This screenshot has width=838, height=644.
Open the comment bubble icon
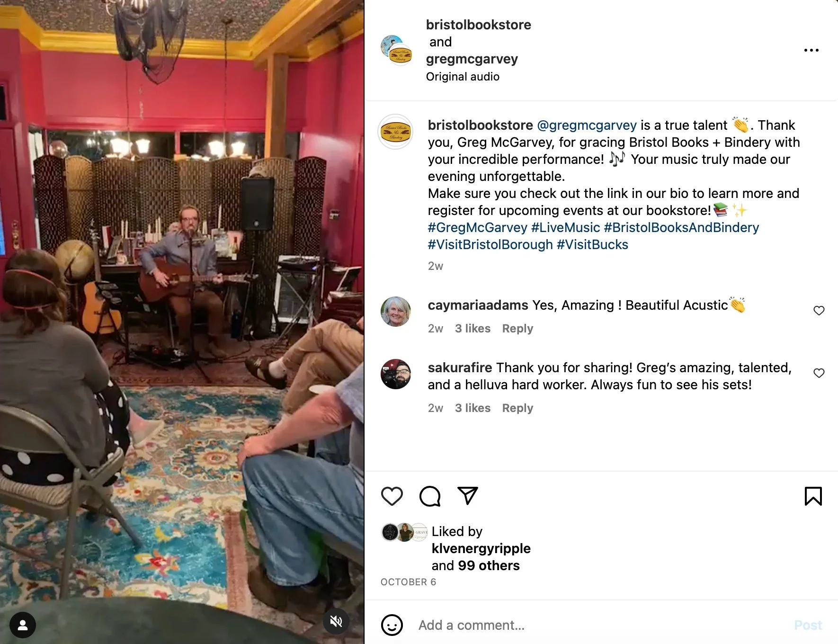click(430, 496)
